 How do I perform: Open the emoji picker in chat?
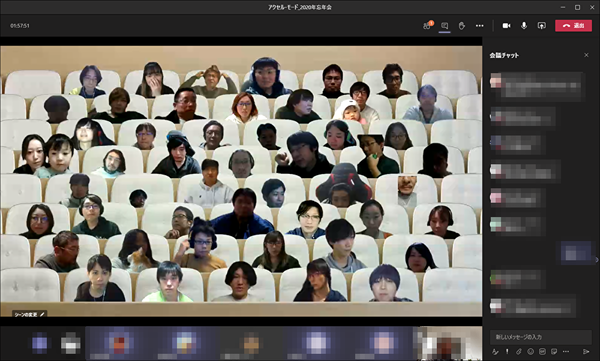point(530,351)
